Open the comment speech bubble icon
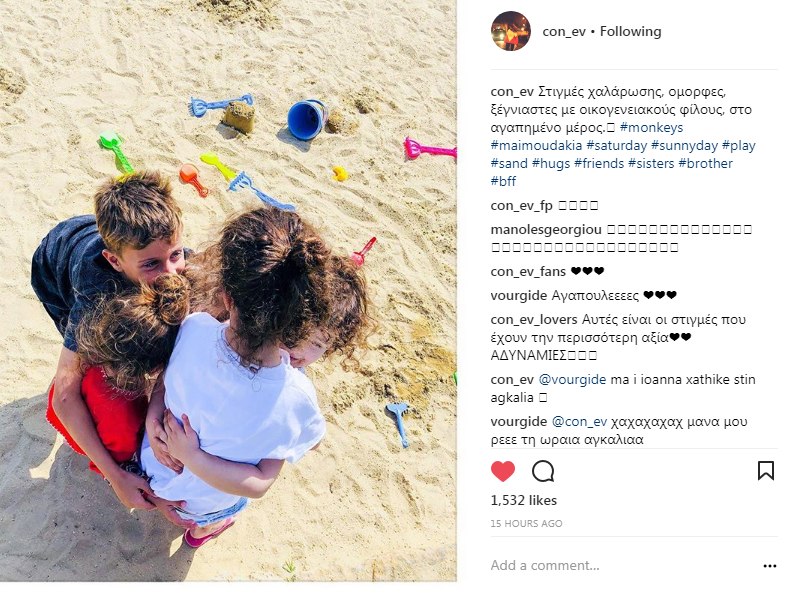Image resolution: width=785 pixels, height=589 pixels. 543,471
